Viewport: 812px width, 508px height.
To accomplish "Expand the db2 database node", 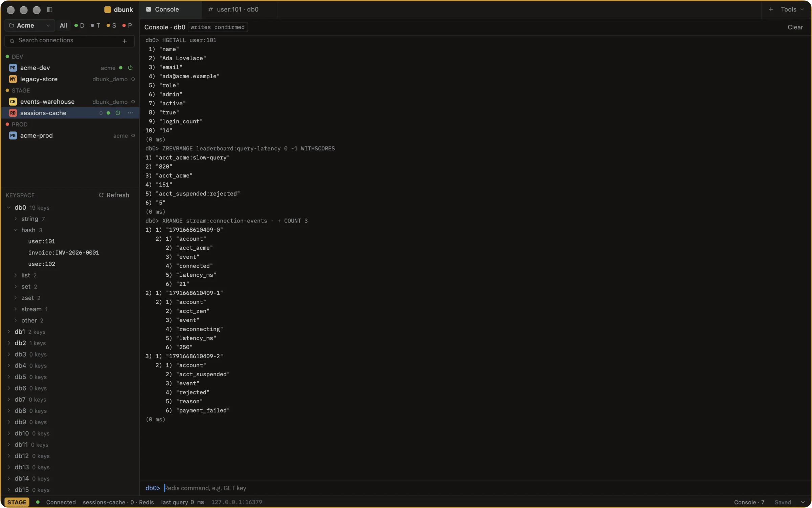I will pos(9,343).
